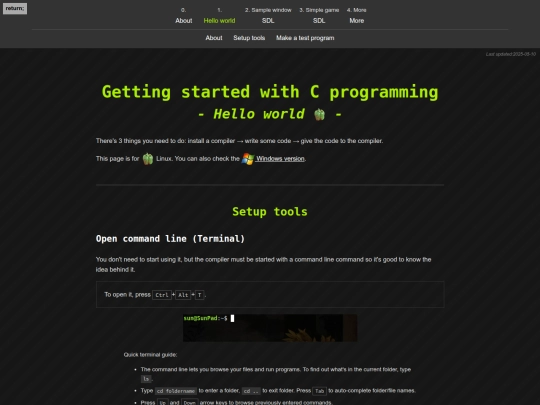This screenshot has width=540, height=405.
Task: Jump to the About section in the sub-navigation
Action: [214, 38]
